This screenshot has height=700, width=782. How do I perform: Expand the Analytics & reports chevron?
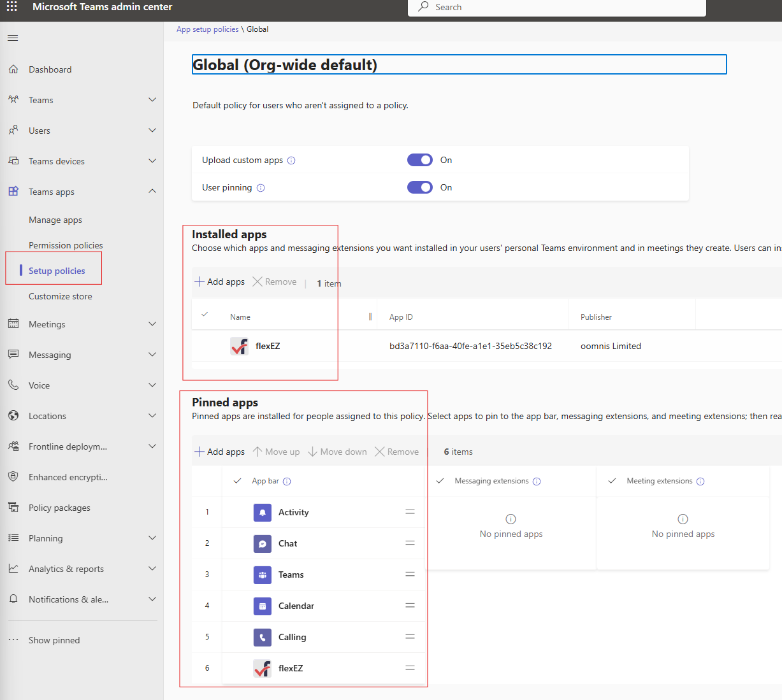pyautogui.click(x=152, y=568)
